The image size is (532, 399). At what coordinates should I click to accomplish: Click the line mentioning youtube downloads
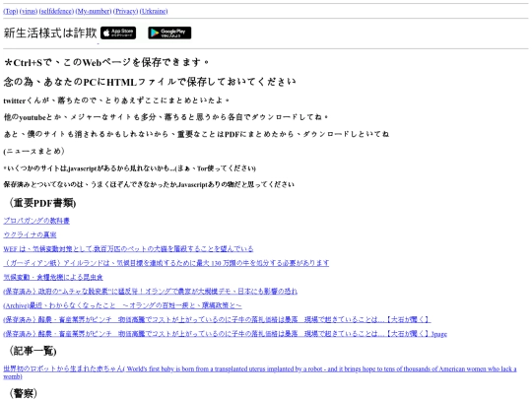166,117
